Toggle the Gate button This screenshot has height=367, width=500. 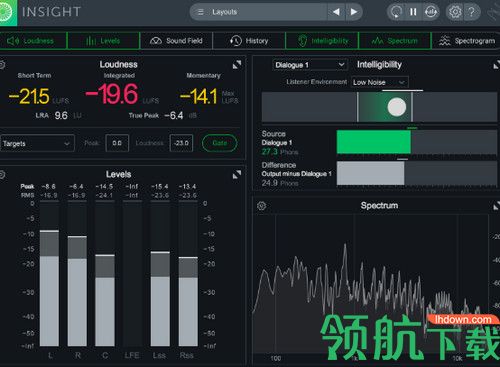(x=220, y=143)
